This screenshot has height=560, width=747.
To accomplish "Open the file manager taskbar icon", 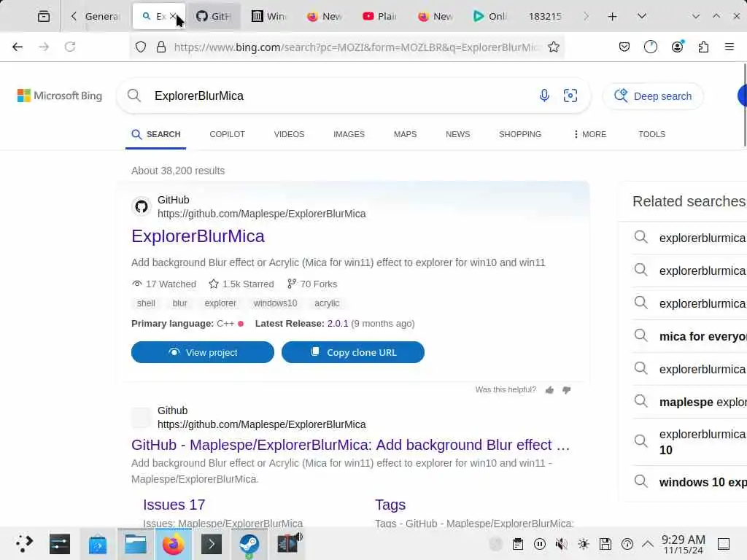I will point(136,544).
